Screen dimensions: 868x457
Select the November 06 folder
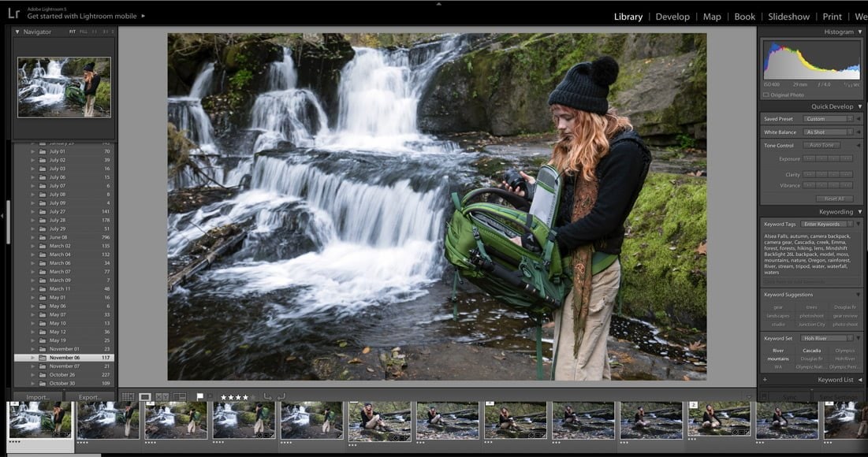point(64,358)
